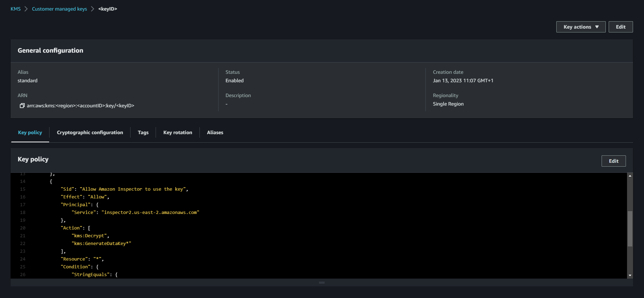Edit the key policy
Screen dimensions: 644x298
(x=613, y=161)
